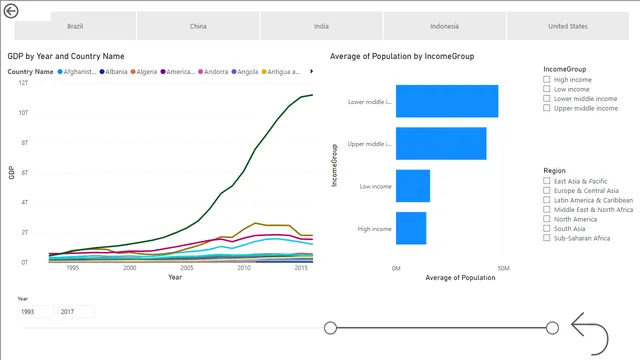Click the American Samoa legend dot
The image size is (640, 360).
[x=163, y=72]
